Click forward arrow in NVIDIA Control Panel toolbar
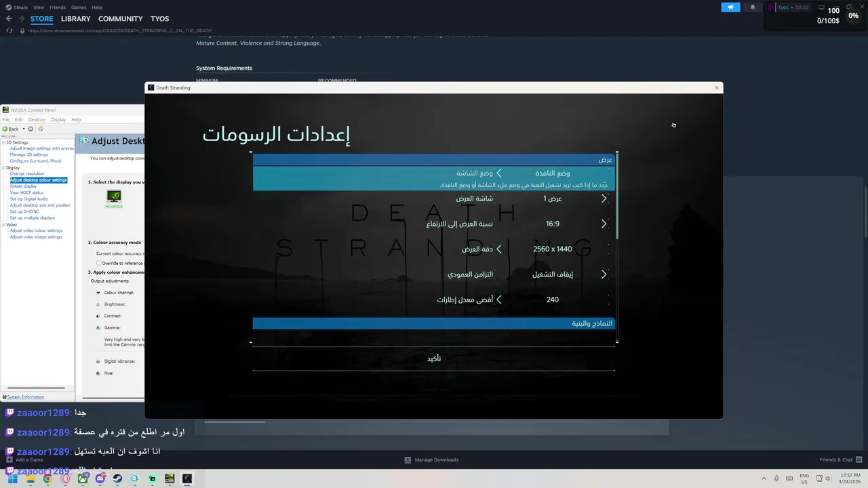Screen dimensions: 868x488 coord(31,129)
